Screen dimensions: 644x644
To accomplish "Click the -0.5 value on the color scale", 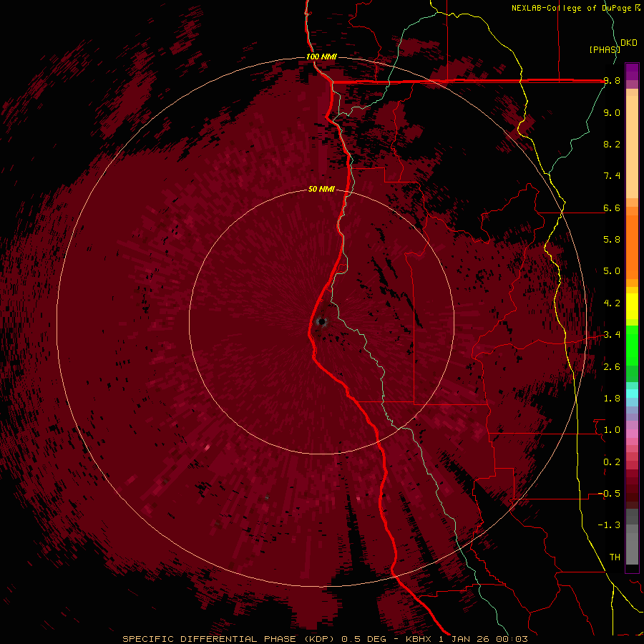I will 609,494.
